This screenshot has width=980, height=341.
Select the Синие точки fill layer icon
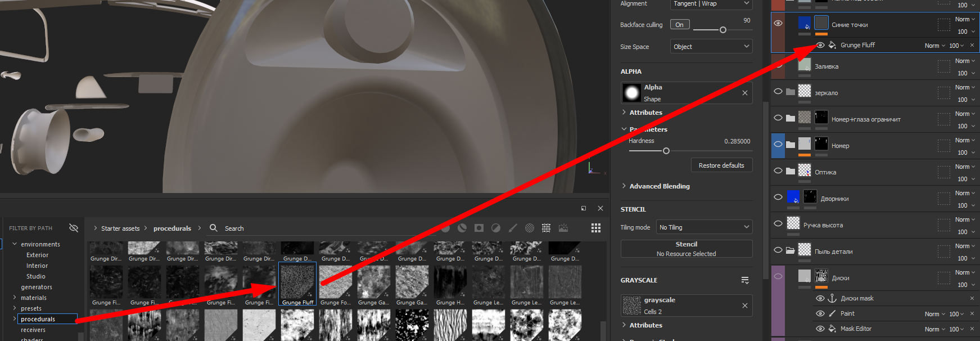[805, 23]
